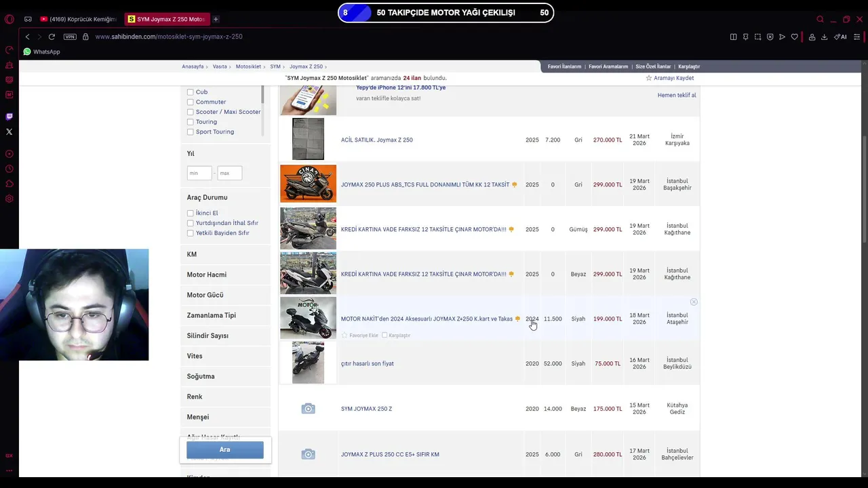This screenshot has width=868, height=488.
Task: Take a snapshot with capture icon
Action: point(757,37)
